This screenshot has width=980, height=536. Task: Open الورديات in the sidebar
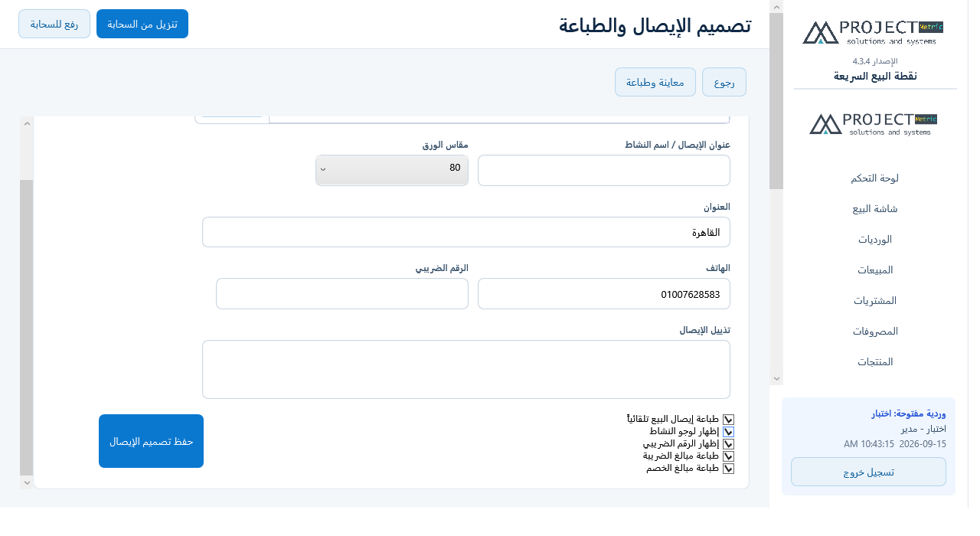pyautogui.click(x=874, y=239)
